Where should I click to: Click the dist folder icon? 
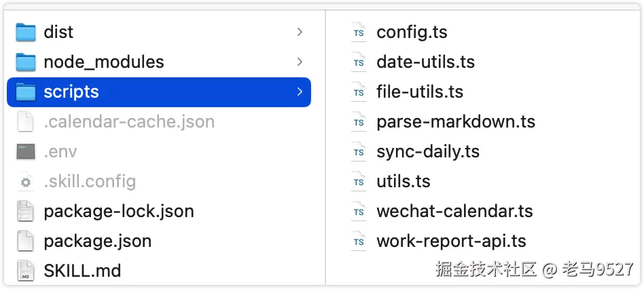point(26,32)
